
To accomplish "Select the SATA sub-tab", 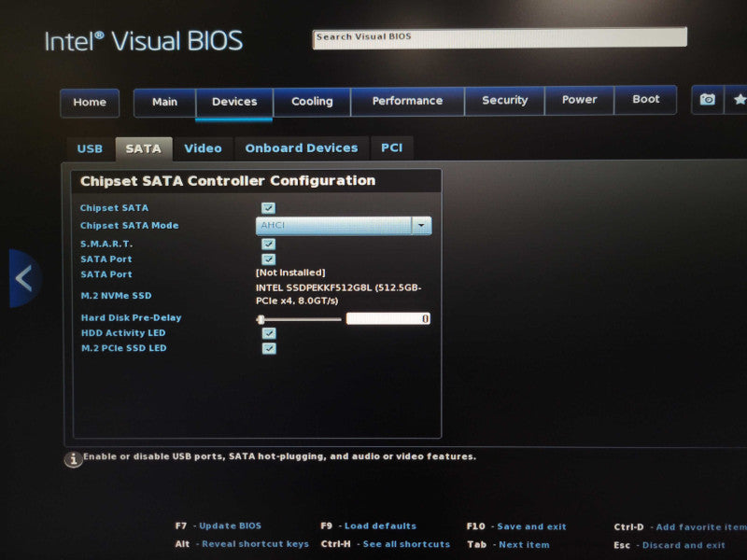I will (144, 148).
